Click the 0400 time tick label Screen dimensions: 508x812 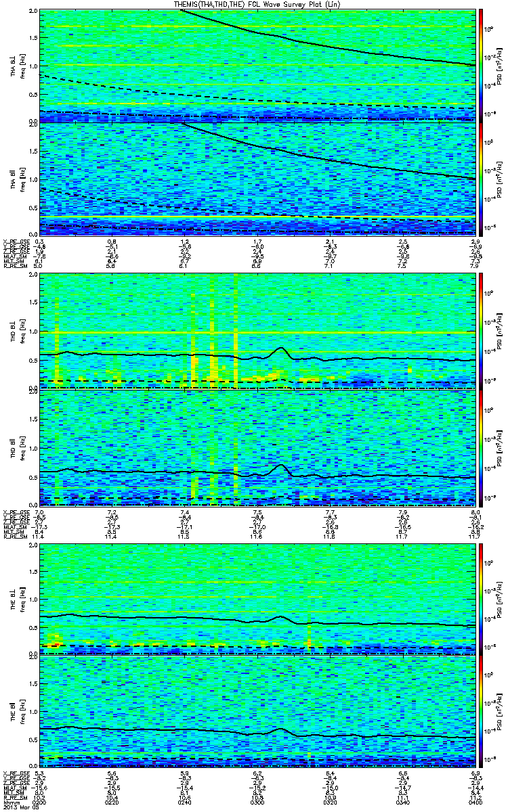[x=474, y=803]
